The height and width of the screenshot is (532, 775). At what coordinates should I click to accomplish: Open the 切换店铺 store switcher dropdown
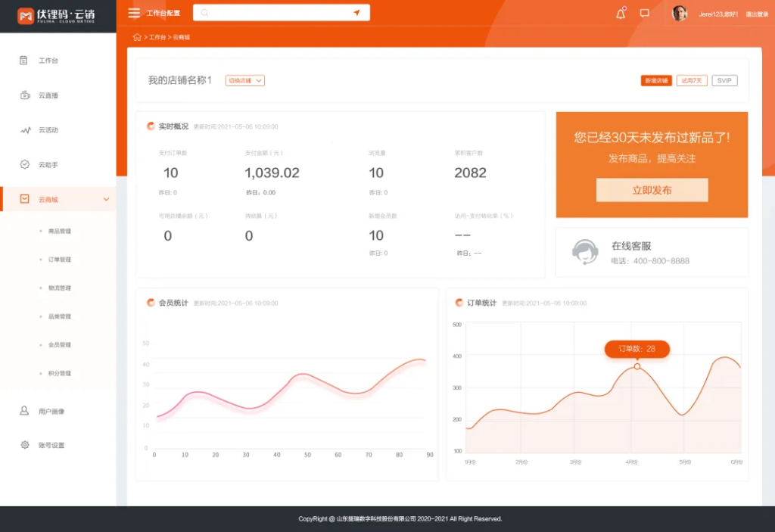[244, 79]
